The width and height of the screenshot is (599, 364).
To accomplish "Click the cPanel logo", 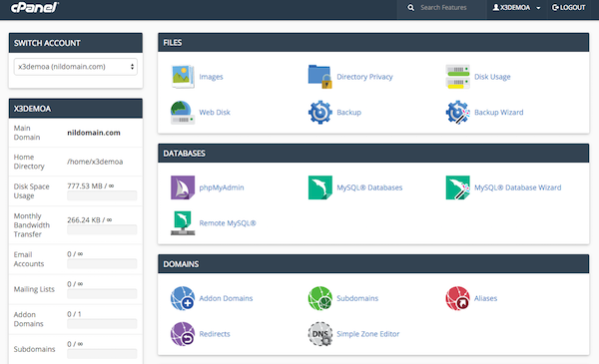I will coord(34,7).
